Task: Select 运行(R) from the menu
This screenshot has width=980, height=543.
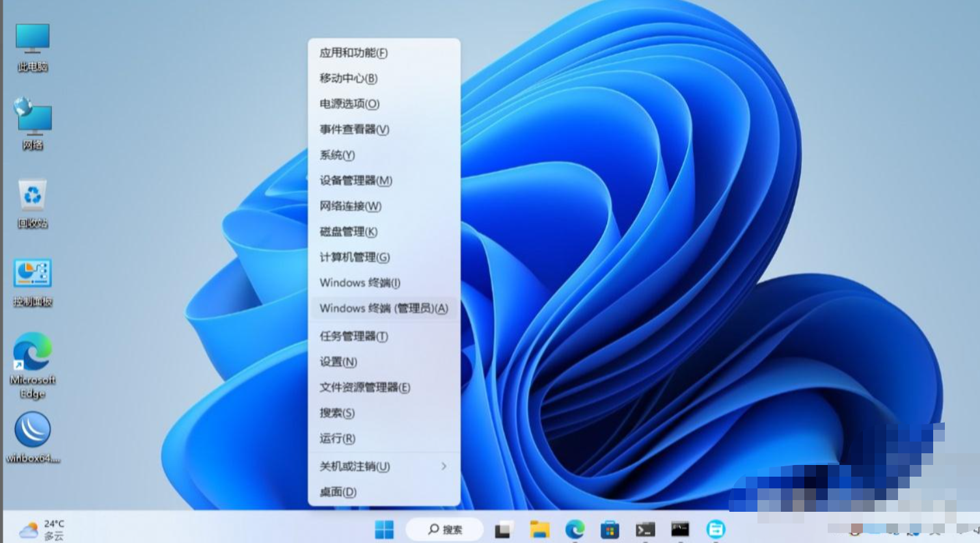Action: click(337, 438)
